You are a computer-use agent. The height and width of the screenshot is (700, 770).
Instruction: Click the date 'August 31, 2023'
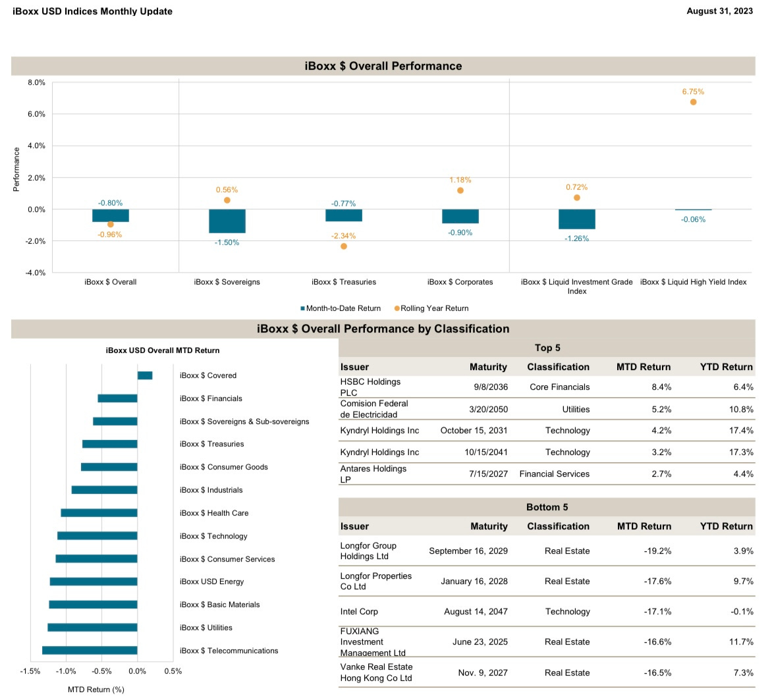(719, 11)
